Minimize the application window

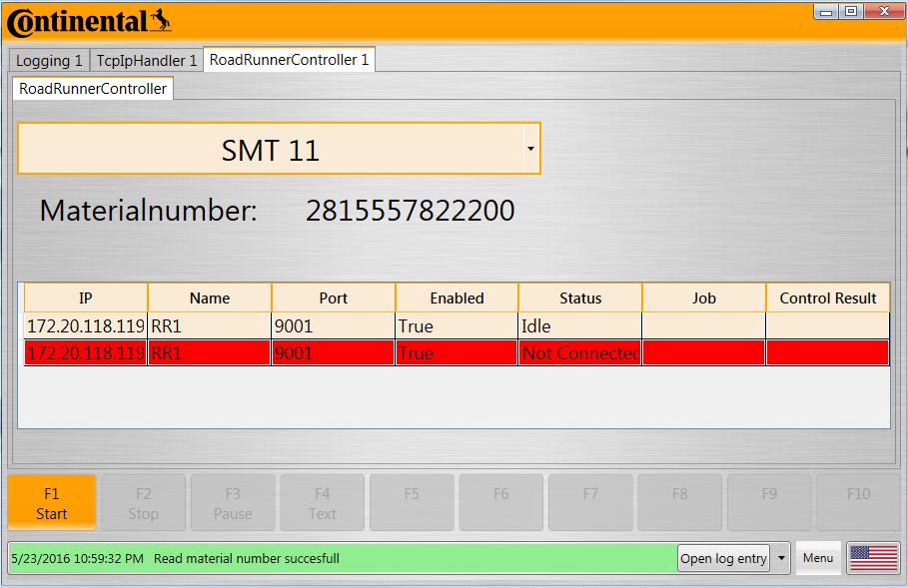(826, 12)
